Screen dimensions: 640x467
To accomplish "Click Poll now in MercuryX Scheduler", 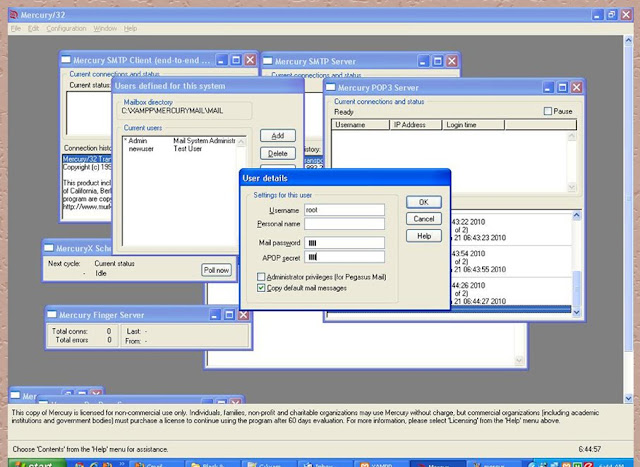I will 216,270.
